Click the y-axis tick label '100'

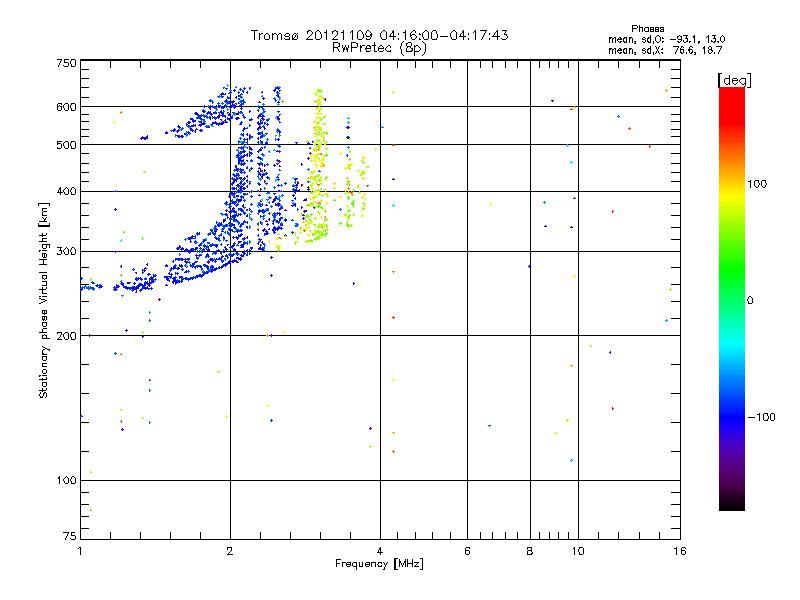66,480
